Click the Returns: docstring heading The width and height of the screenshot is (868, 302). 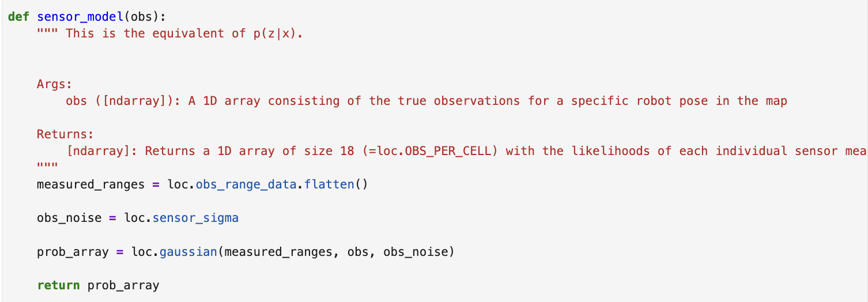(x=66, y=134)
